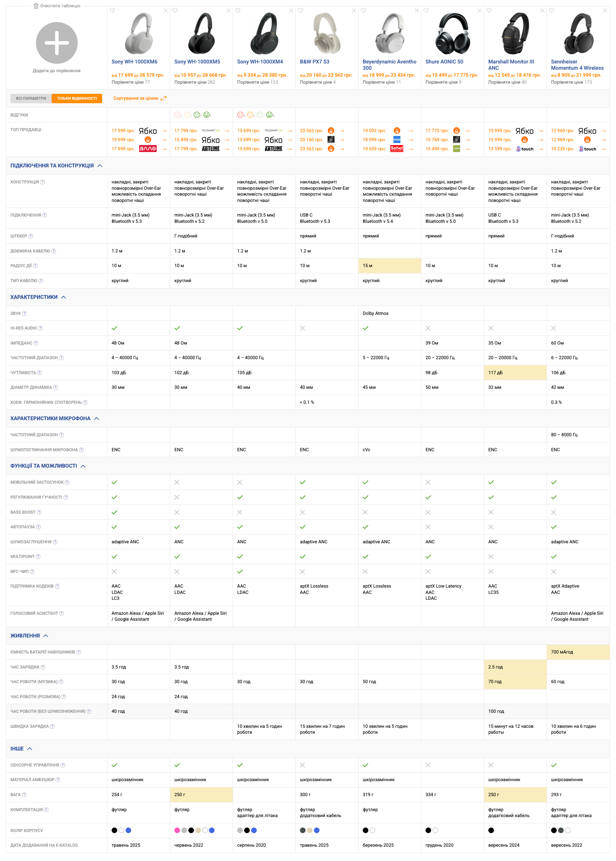Open Shure AONIC 50 product link

444,62
